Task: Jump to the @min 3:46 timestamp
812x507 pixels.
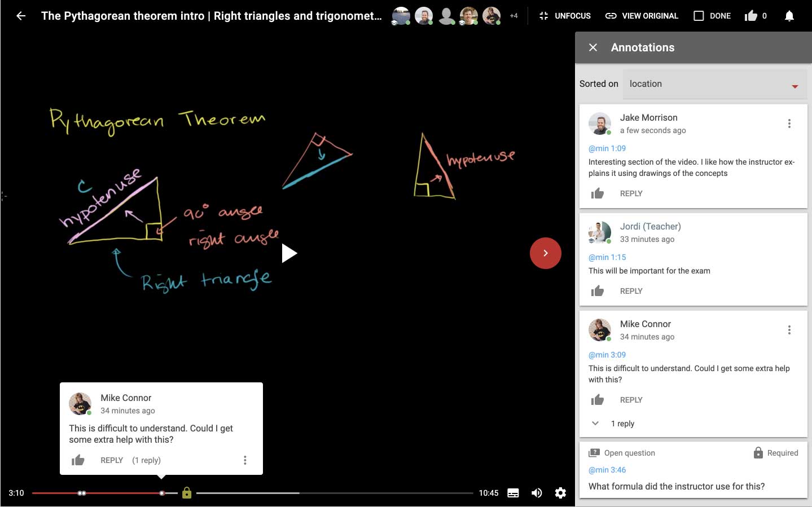Action: click(x=607, y=470)
